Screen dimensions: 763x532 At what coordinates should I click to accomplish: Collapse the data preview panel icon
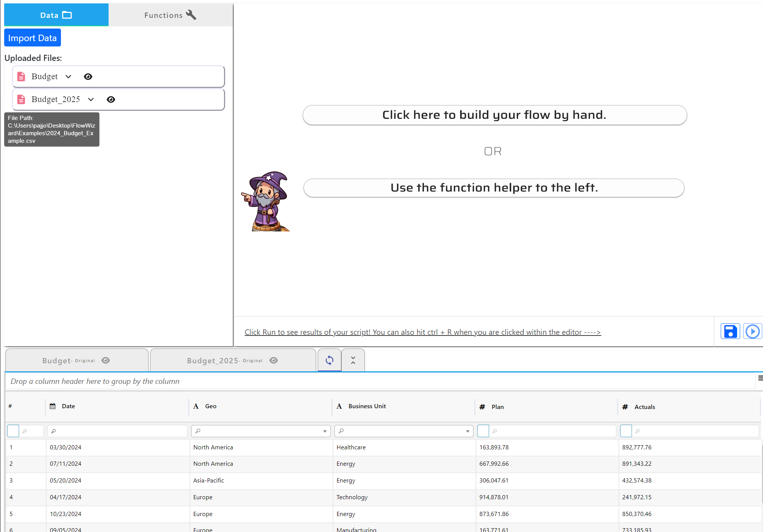tap(353, 360)
